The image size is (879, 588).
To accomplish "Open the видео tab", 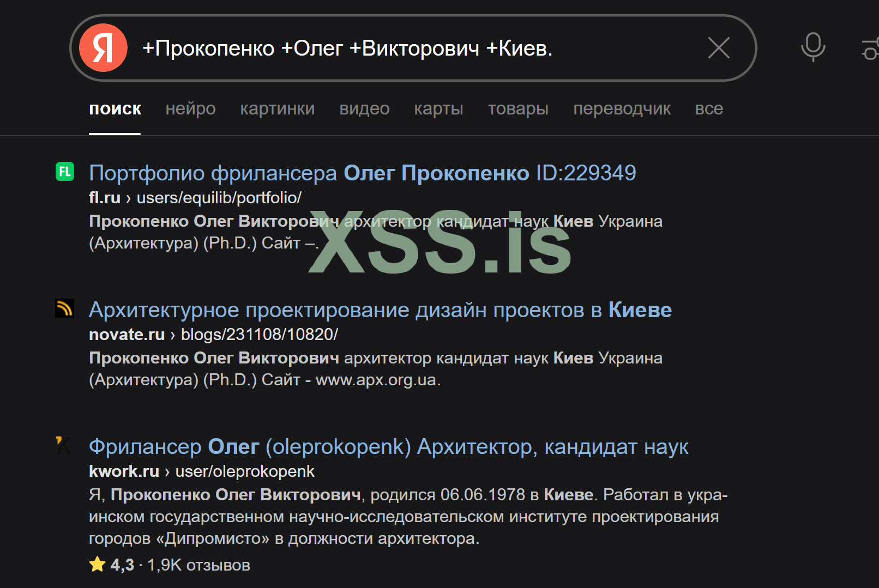I will [x=364, y=108].
